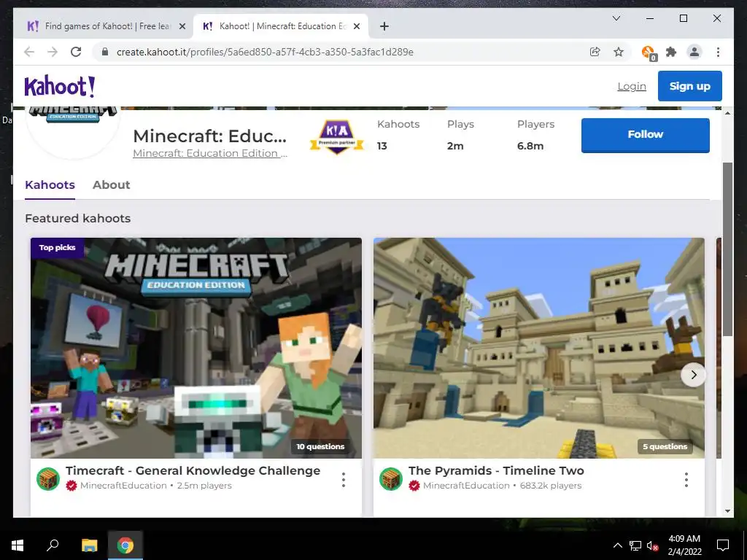Image resolution: width=747 pixels, height=560 pixels.
Task: Click the Chrome taskbar icon
Action: tap(125, 545)
